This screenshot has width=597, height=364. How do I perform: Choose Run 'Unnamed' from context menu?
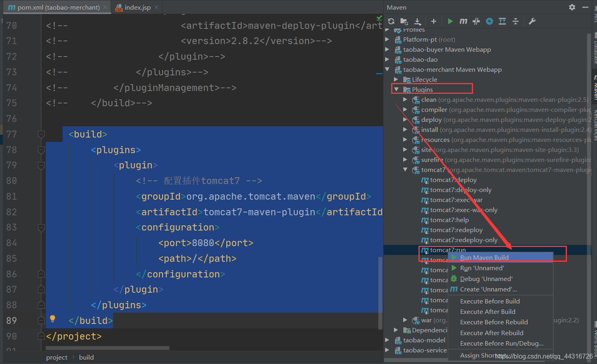coord(501,268)
